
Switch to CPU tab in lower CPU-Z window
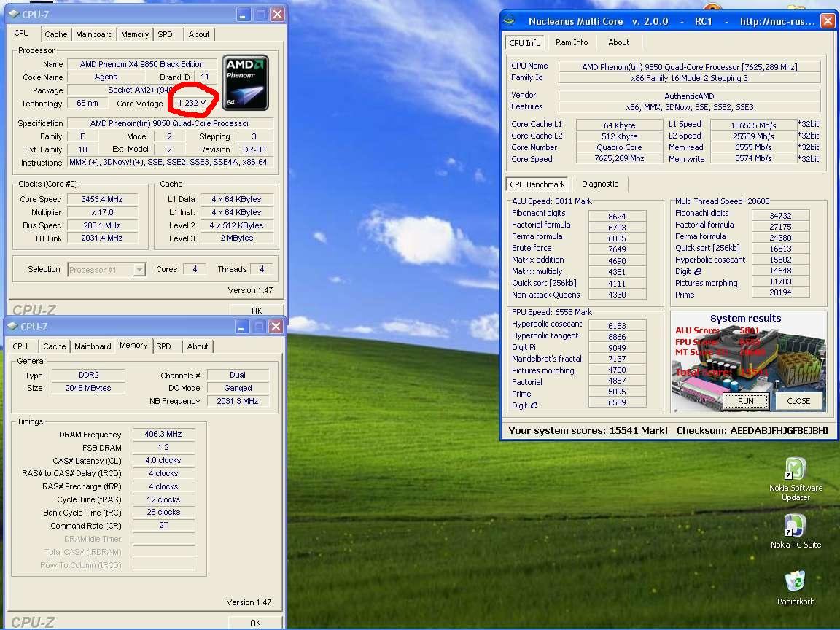[x=20, y=346]
